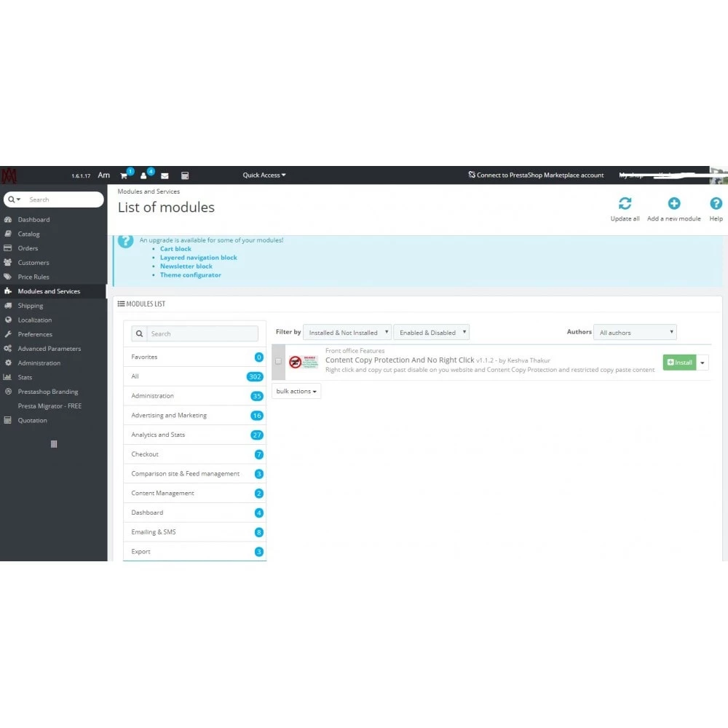Open the Theme configurator upgrade link

coord(190,275)
